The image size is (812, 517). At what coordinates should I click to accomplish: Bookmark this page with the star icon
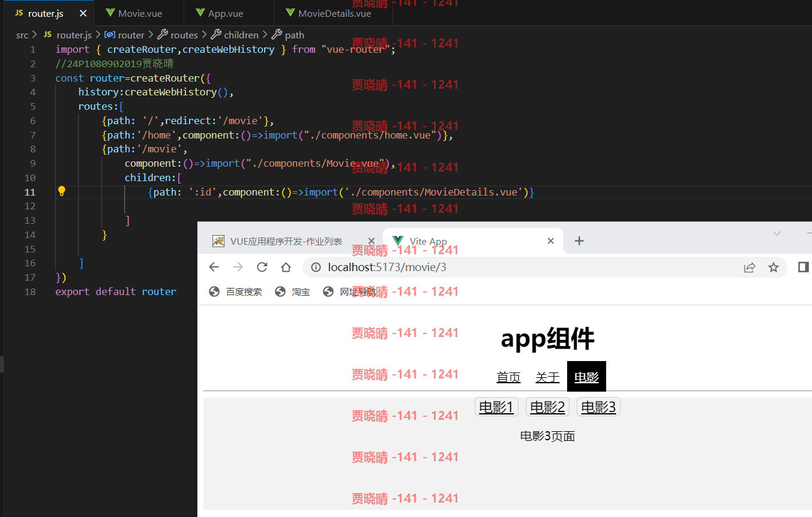[774, 267]
